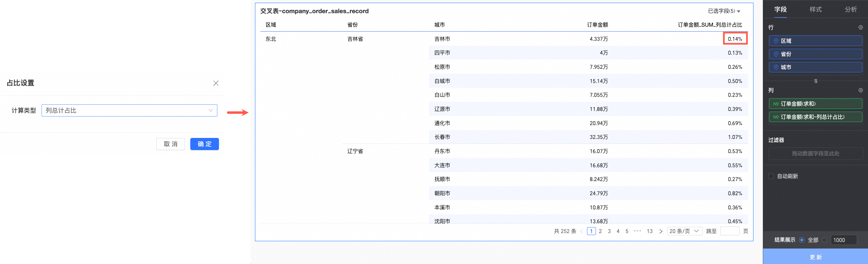
Task: Click the 1000 result count input
Action: (844, 240)
